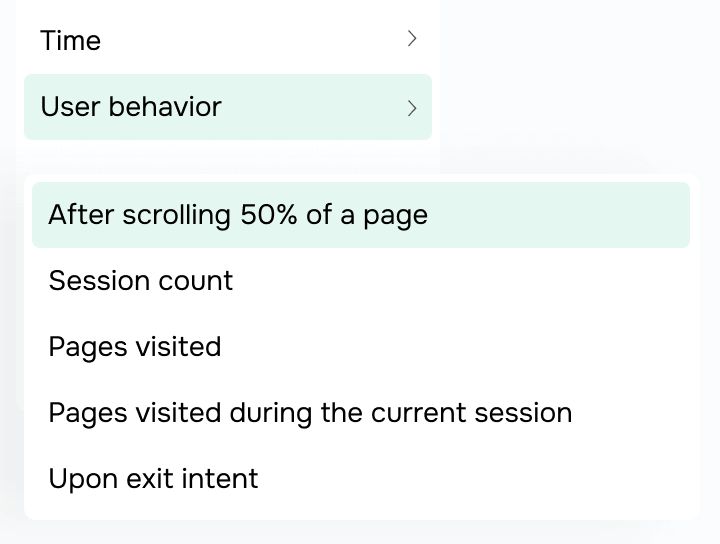Select the Upon exit intent option
Viewport: 720px width, 544px height.
coord(361,479)
